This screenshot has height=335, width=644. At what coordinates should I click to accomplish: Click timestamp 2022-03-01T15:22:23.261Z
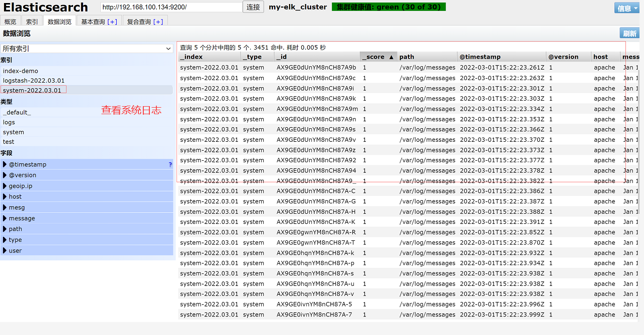pos(502,68)
